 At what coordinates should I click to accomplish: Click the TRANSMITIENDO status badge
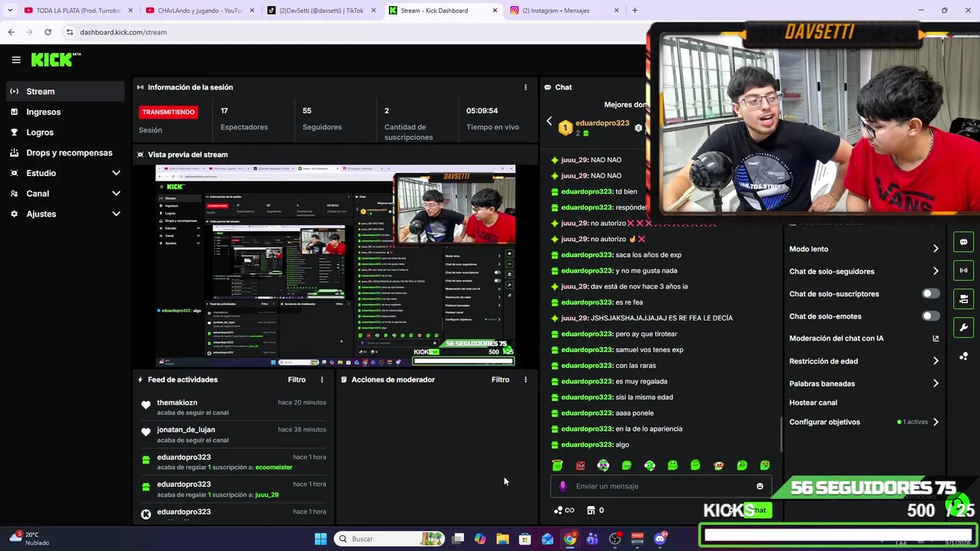tap(168, 112)
